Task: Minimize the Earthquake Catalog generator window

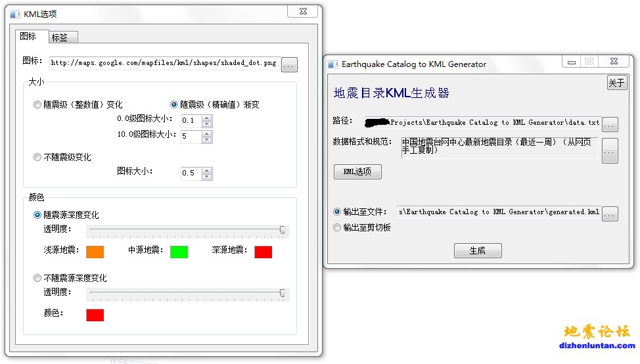Action: (572, 62)
